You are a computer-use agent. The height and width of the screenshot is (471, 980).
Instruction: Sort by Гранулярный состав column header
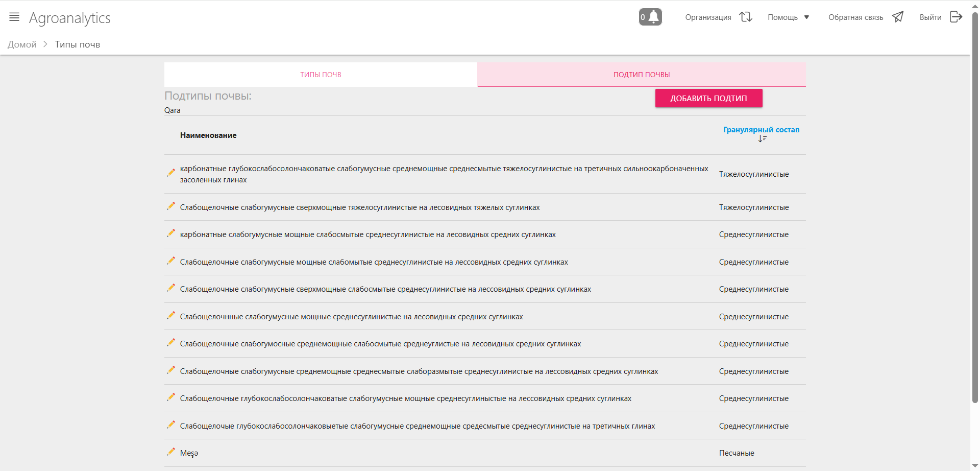761,130
